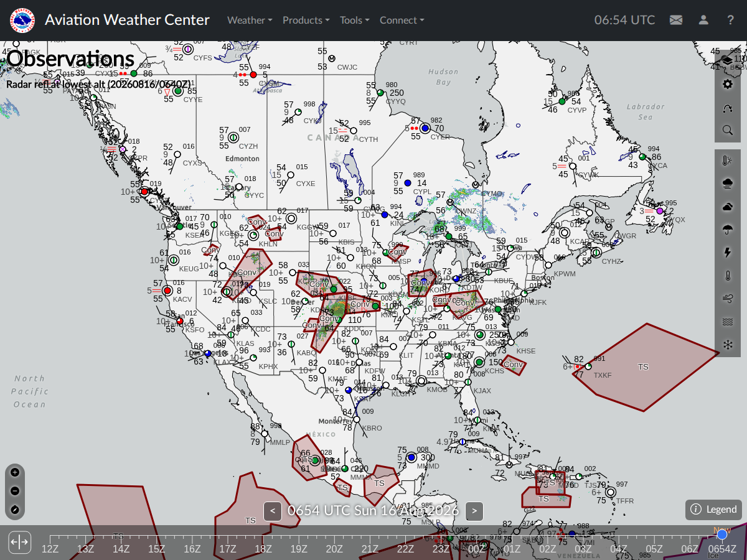
Task: Jump timeline to 20Z
Action: click(334, 548)
